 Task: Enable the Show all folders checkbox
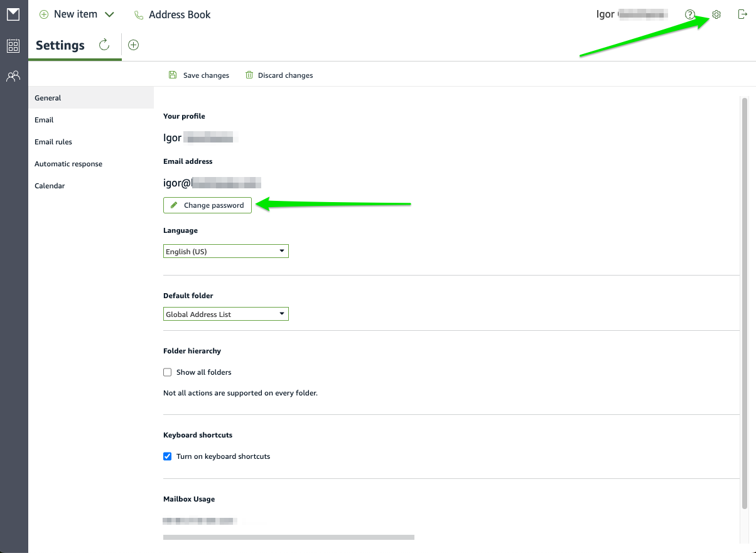point(168,372)
